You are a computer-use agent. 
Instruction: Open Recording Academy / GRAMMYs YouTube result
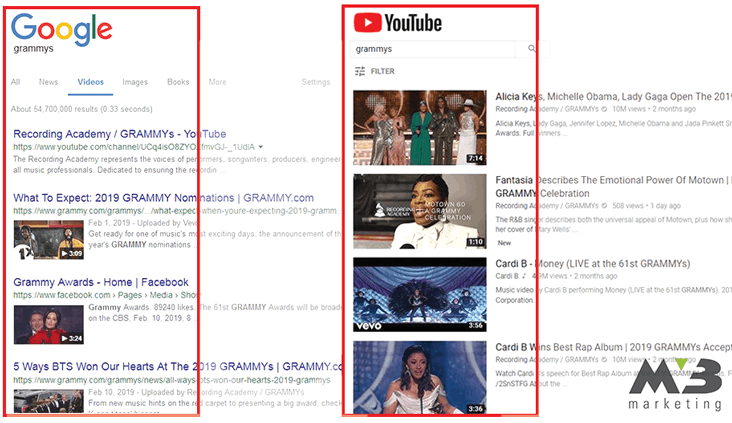pos(120,134)
